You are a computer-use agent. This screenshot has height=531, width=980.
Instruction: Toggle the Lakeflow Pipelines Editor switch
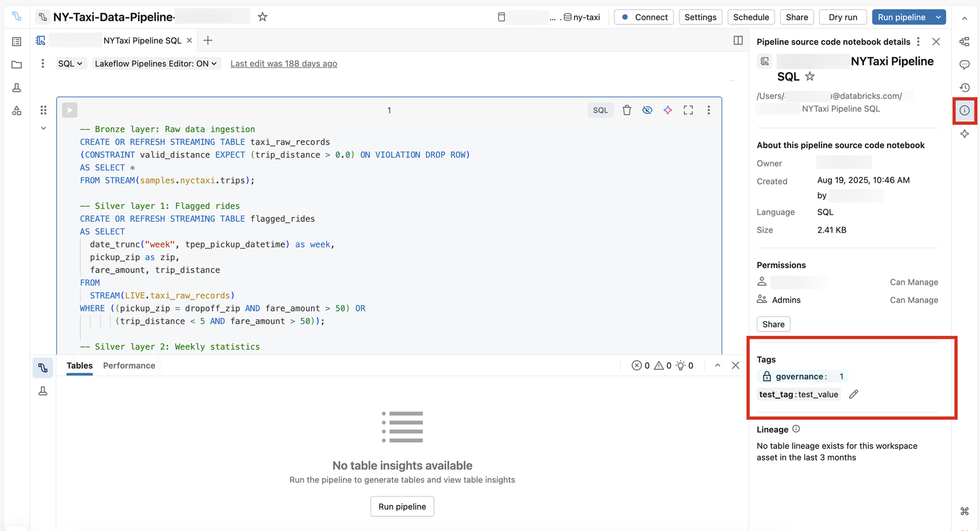pos(155,63)
